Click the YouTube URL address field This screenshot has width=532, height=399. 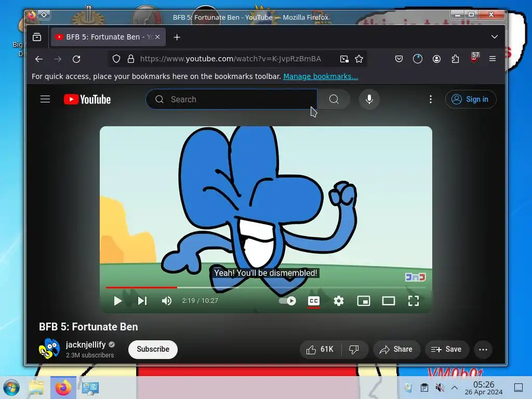(231, 59)
